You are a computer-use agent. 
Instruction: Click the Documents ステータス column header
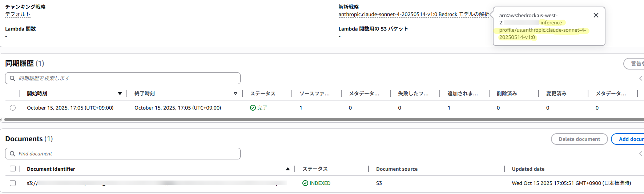(315, 169)
